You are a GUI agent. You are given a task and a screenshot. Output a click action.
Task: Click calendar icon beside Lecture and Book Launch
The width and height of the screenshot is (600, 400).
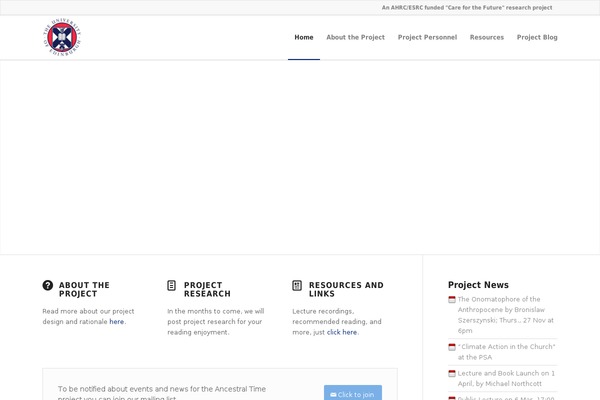[452, 373]
